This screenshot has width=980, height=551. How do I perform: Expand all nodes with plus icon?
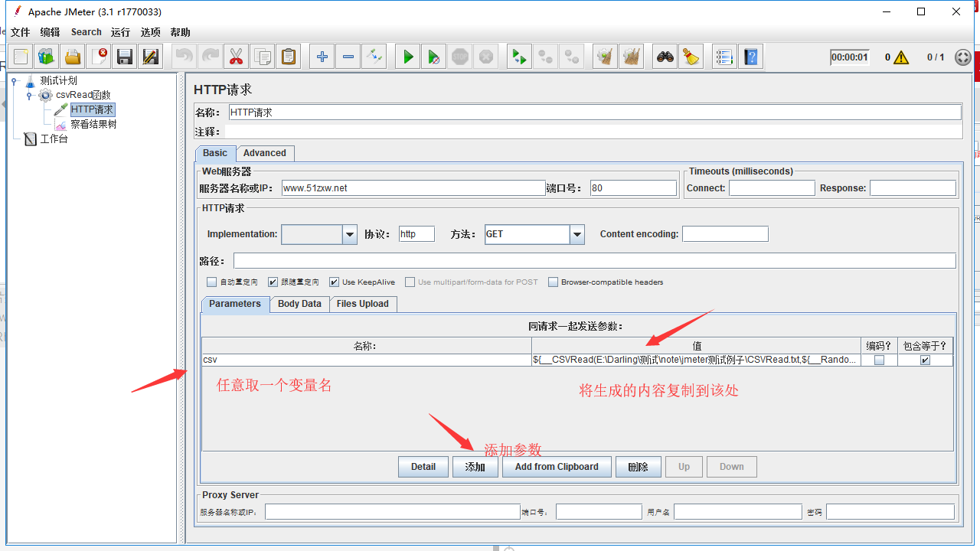point(322,57)
